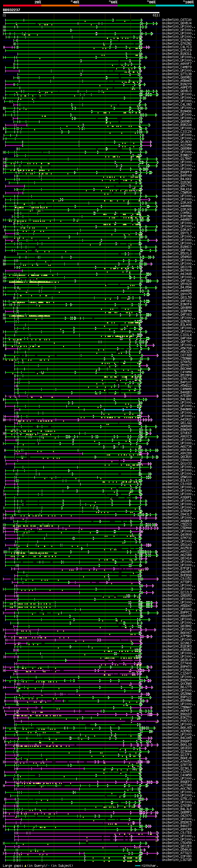The image size is (197, 868).
Task: Click the UniRef100_A4IAU8 label
Action: (x=177, y=274)
